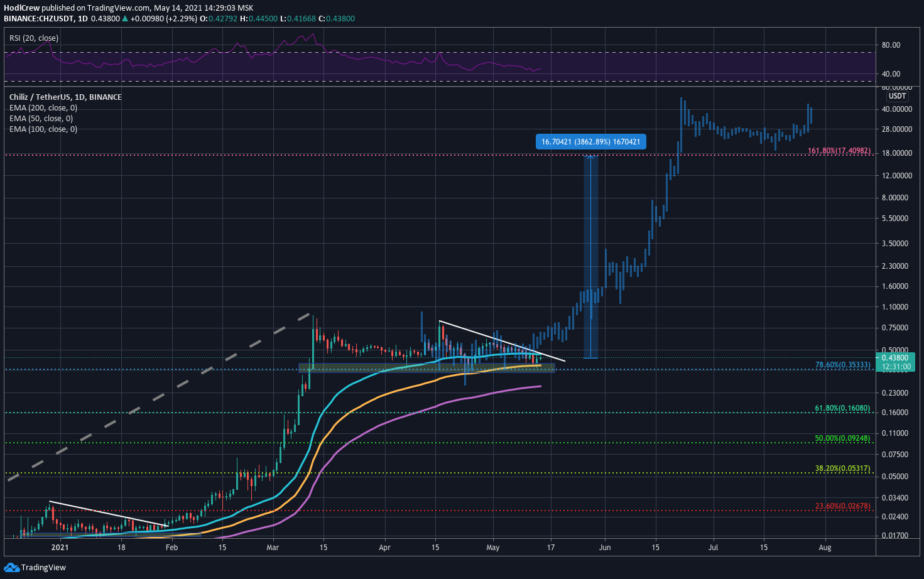Click the Feb label on time axis
924x579 pixels.
pos(171,548)
